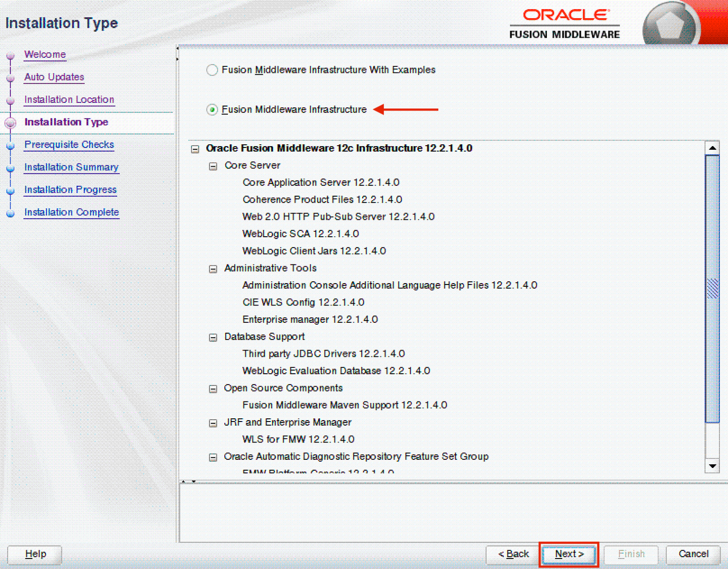The width and height of the screenshot is (728, 569).
Task: Click the Installation Location step bullet
Action: click(10, 101)
